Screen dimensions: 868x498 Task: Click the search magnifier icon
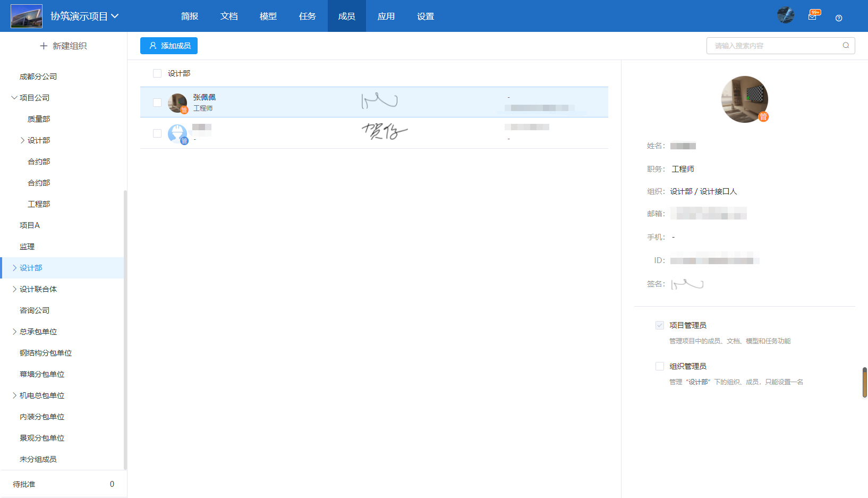pos(845,46)
